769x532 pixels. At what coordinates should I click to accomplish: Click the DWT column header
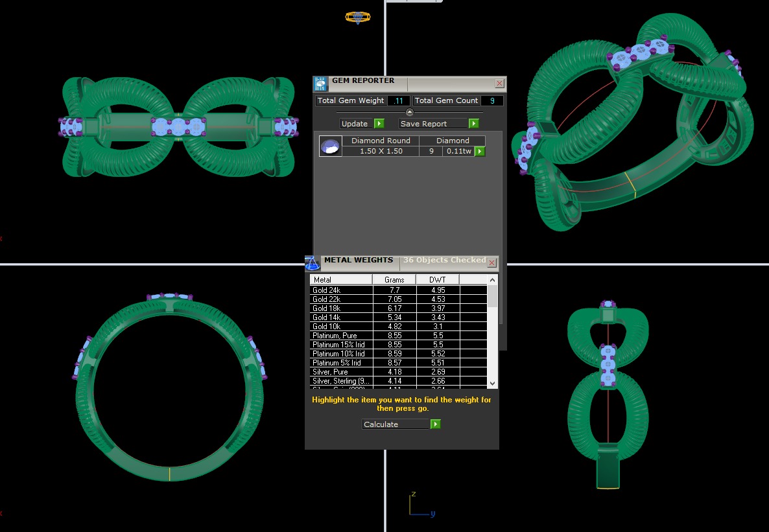pyautogui.click(x=437, y=280)
